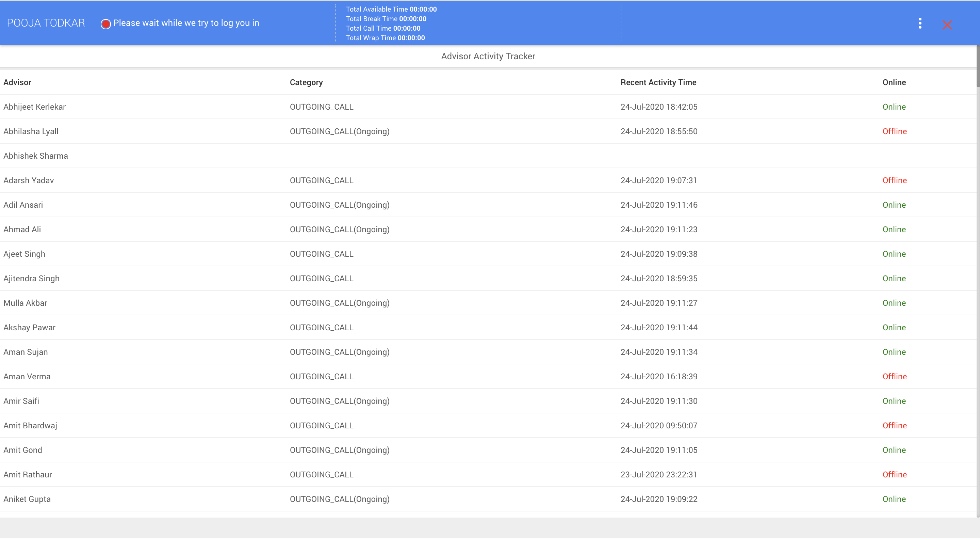Select the Akshay Pawar advisor name
Image resolution: width=980 pixels, height=538 pixels.
[x=29, y=328]
